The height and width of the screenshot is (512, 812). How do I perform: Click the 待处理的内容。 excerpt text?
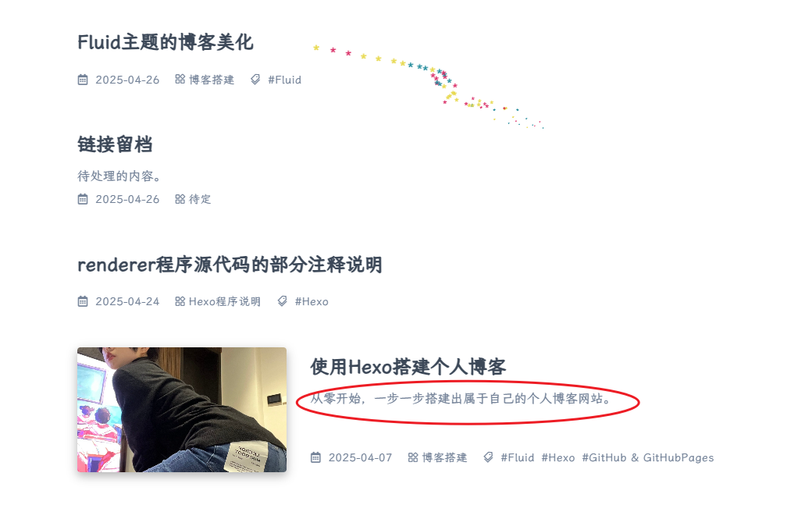click(119, 176)
